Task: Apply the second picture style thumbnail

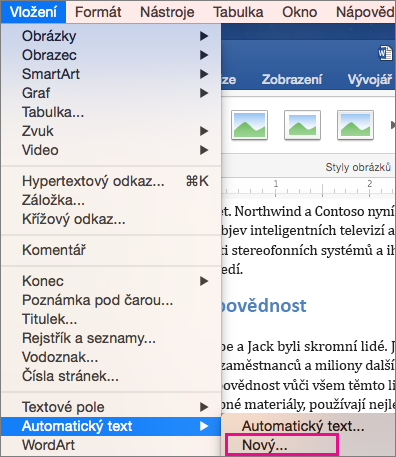Action: pyautogui.click(x=302, y=125)
